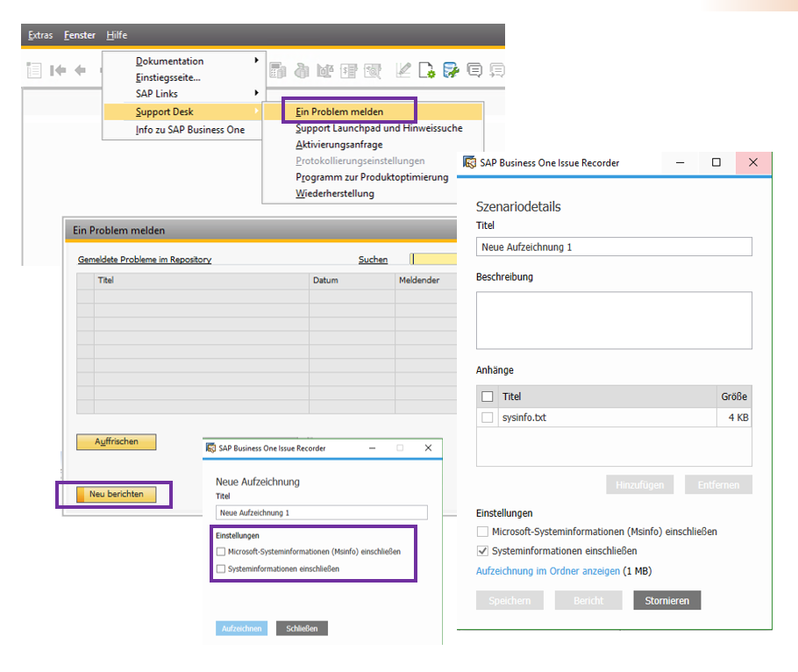Close the small Issue Recorder window
Screen dimensions: 798x672
(x=428, y=448)
